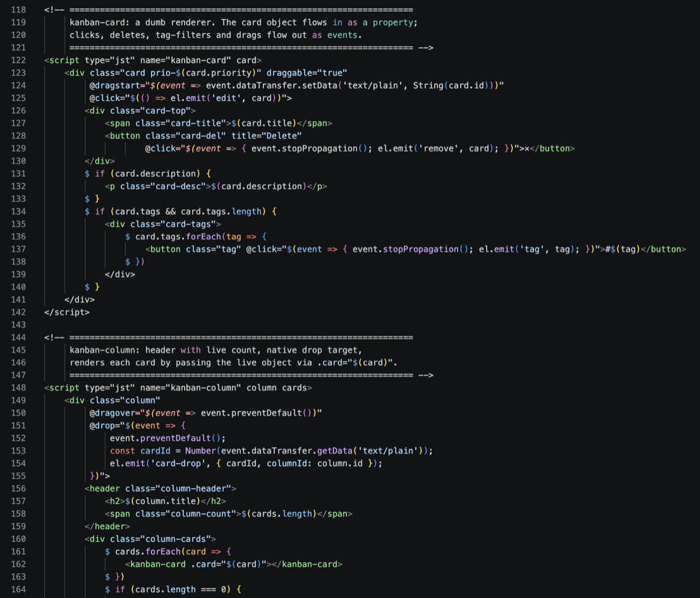Click the "@dragstart" handler on line 124
Image resolution: width=700 pixels, height=598 pixels.
pyautogui.click(x=115, y=85)
